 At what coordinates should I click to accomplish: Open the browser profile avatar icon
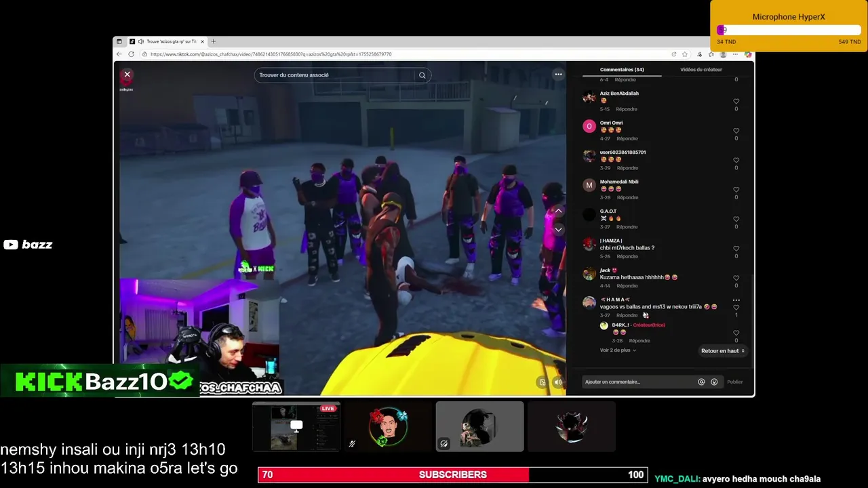point(724,54)
